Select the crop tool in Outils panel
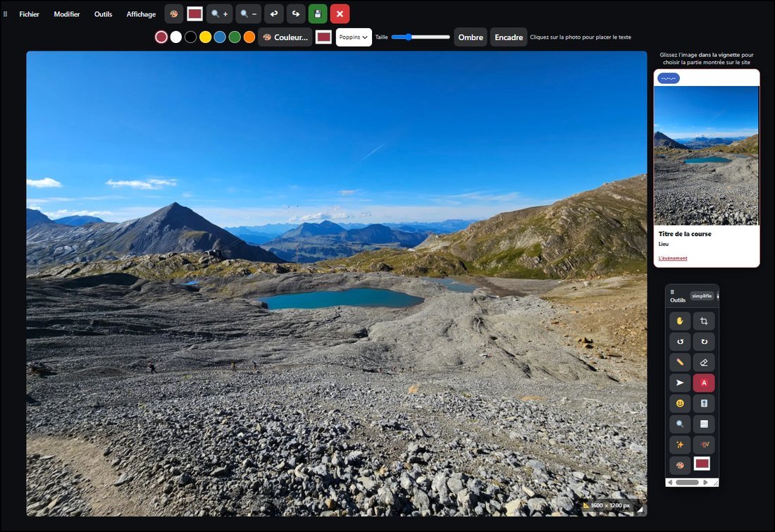This screenshot has width=775, height=532. pyautogui.click(x=704, y=321)
